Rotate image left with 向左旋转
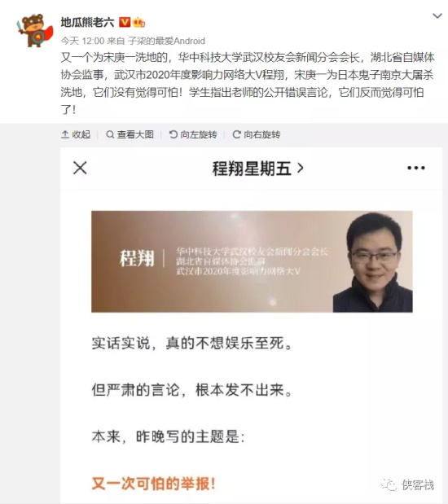Screen dimensions: 448x504 pos(193,134)
